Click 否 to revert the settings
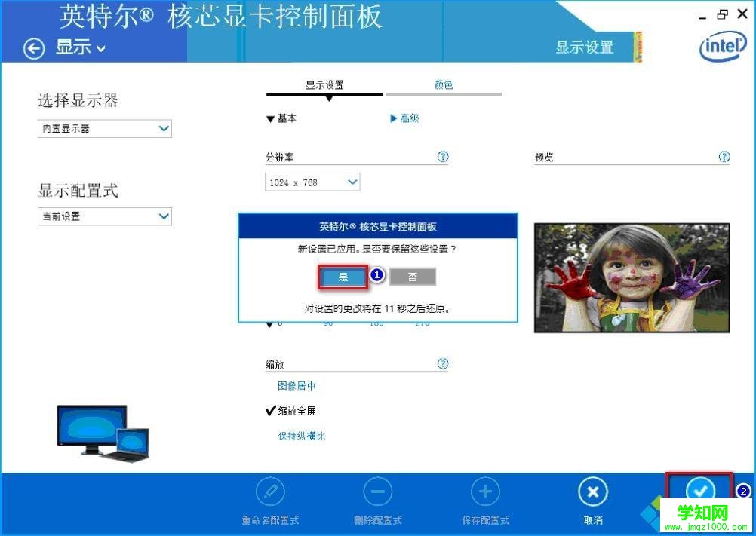 point(413,277)
